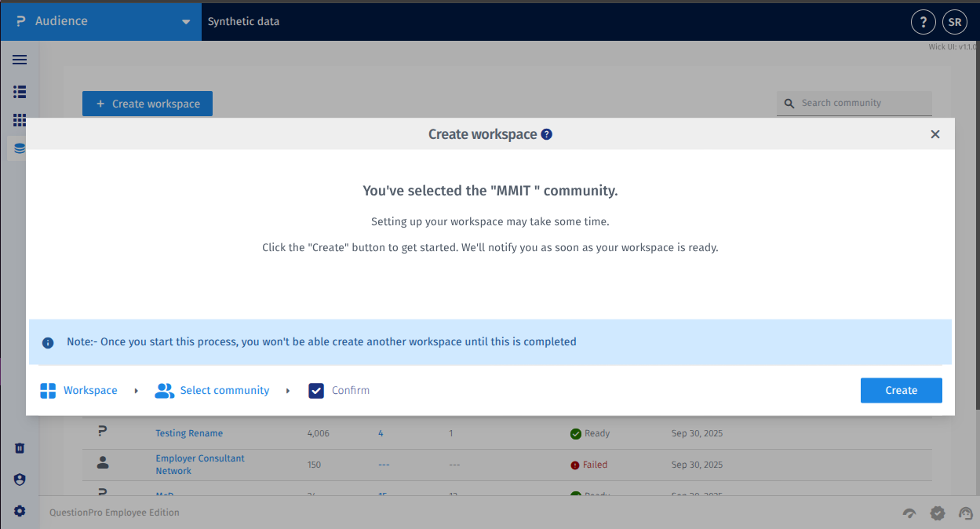The width and height of the screenshot is (980, 529).
Task: Click the 1 value in Testing Rename row
Action: [451, 433]
